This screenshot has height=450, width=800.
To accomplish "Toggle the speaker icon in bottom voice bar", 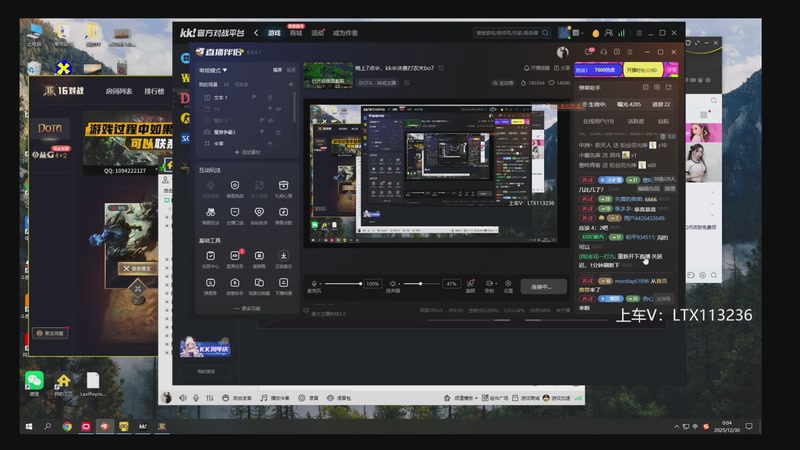I will point(183,398).
